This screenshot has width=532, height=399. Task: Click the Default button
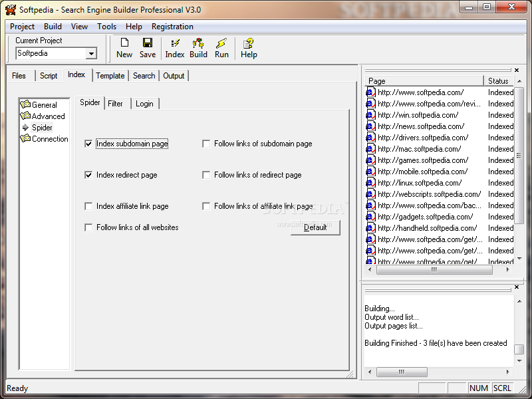[315, 227]
